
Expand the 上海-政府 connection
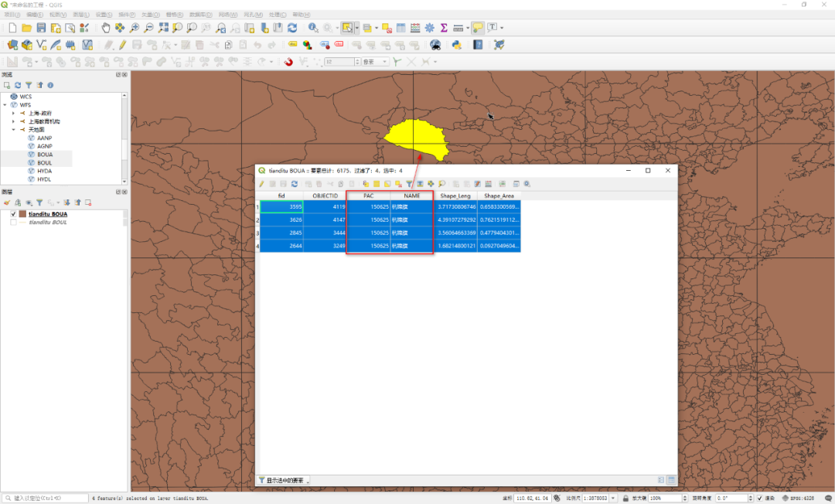pyautogui.click(x=14, y=114)
